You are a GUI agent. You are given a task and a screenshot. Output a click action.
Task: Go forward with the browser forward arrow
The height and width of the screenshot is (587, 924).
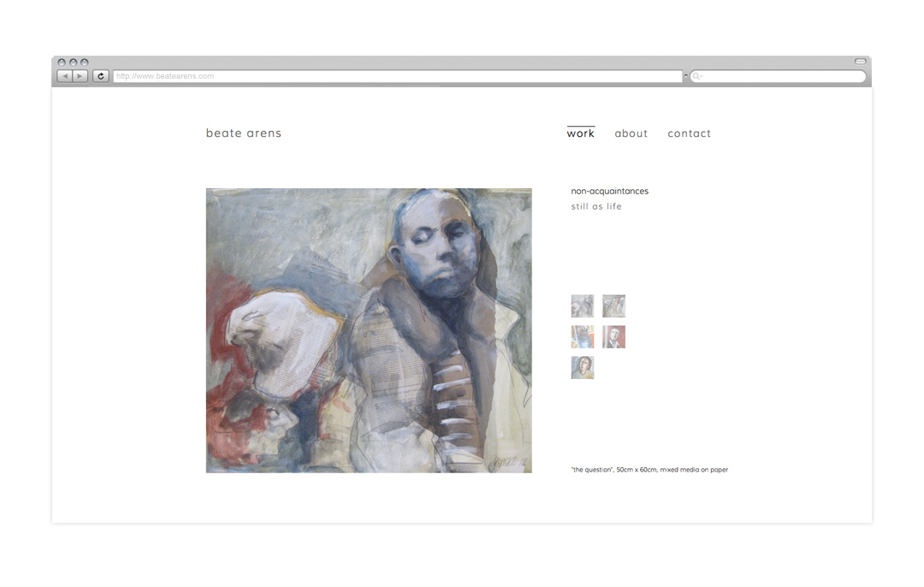(x=80, y=76)
